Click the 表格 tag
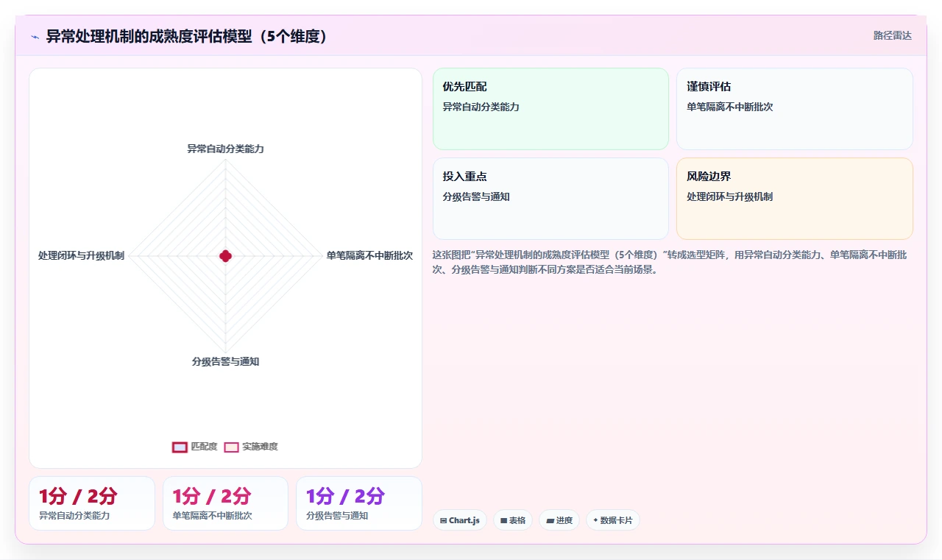This screenshot has width=942, height=560. pyautogui.click(x=513, y=520)
